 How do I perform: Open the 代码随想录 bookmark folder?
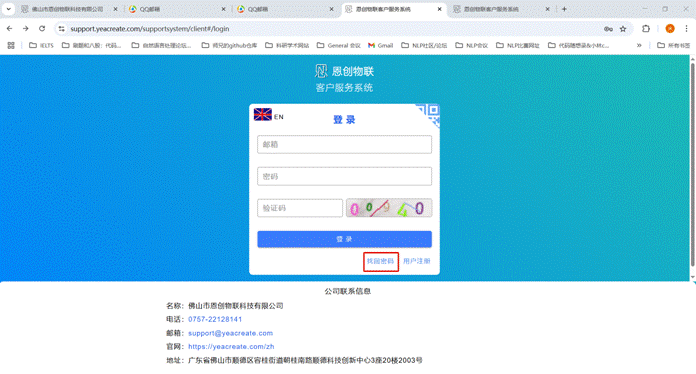[x=579, y=45]
